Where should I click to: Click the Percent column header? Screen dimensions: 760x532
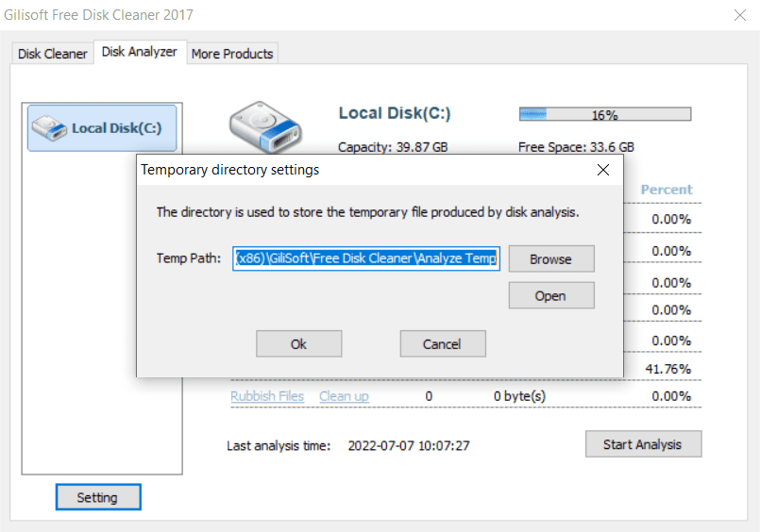click(x=667, y=190)
